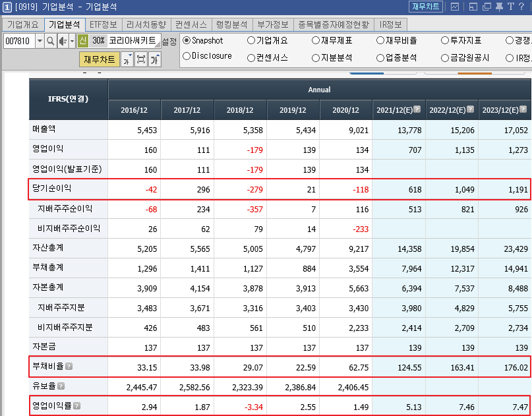
Task: Click the 2020/12 비지배주주순이익 value -233
Action: point(361,229)
